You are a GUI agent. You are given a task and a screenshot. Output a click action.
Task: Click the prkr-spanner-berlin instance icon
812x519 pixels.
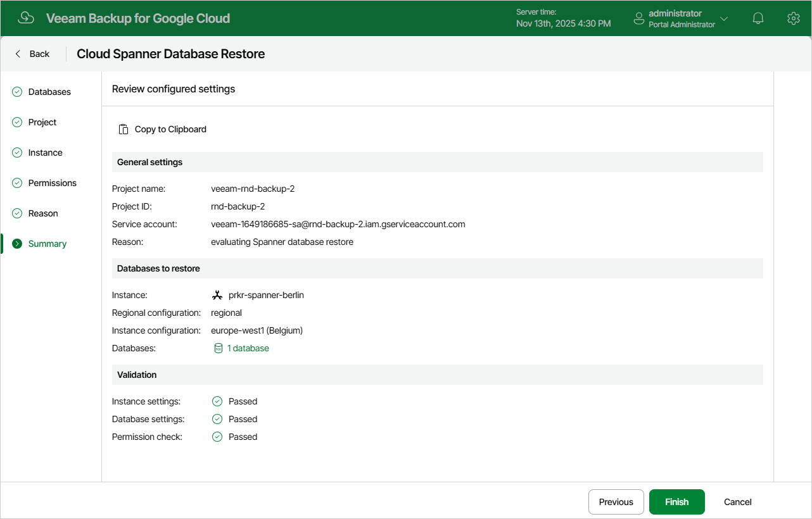pos(217,295)
